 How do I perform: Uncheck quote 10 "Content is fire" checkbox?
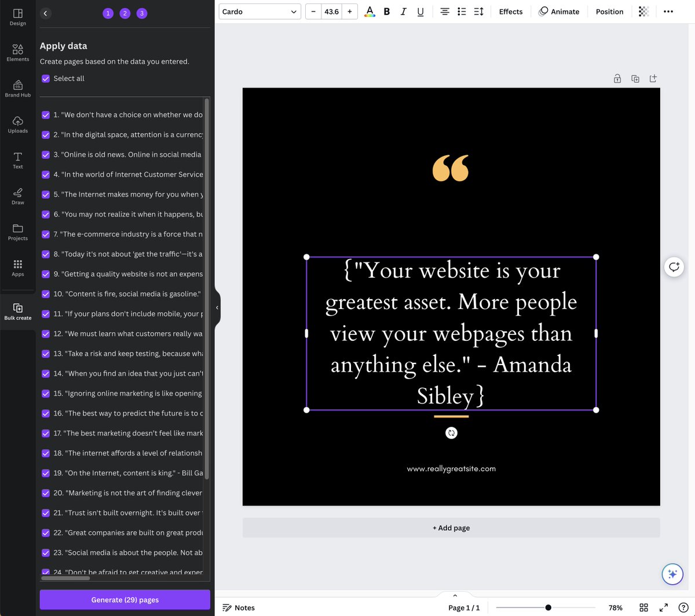click(x=46, y=294)
